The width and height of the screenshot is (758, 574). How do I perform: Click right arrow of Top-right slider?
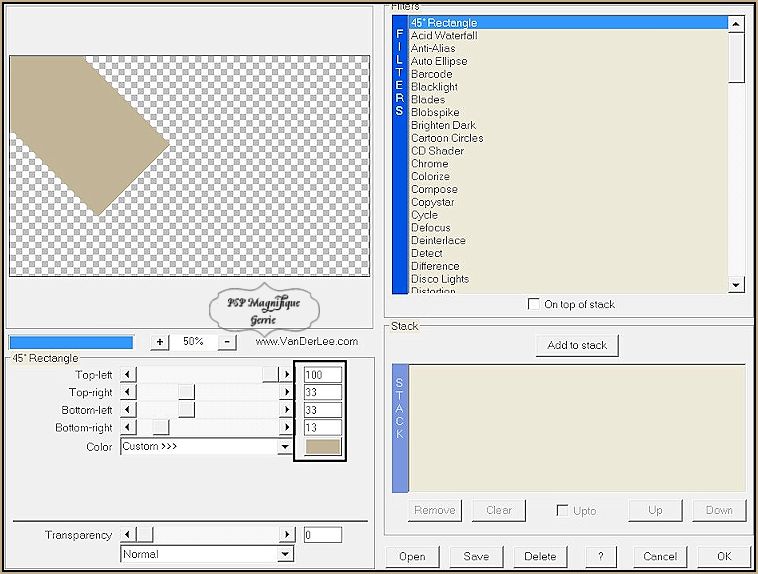click(x=286, y=392)
